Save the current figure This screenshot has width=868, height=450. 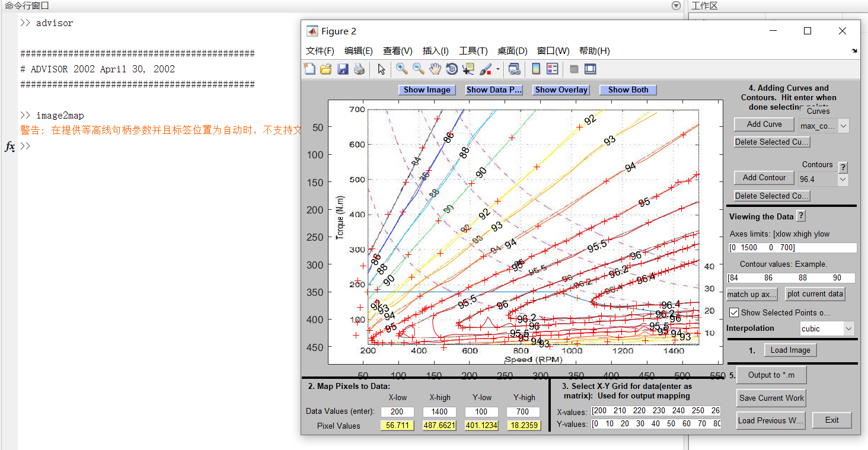click(x=343, y=69)
